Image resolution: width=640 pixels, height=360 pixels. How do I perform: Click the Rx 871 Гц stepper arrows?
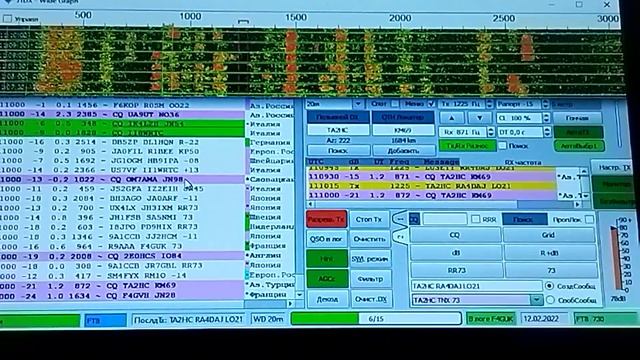coord(491,132)
